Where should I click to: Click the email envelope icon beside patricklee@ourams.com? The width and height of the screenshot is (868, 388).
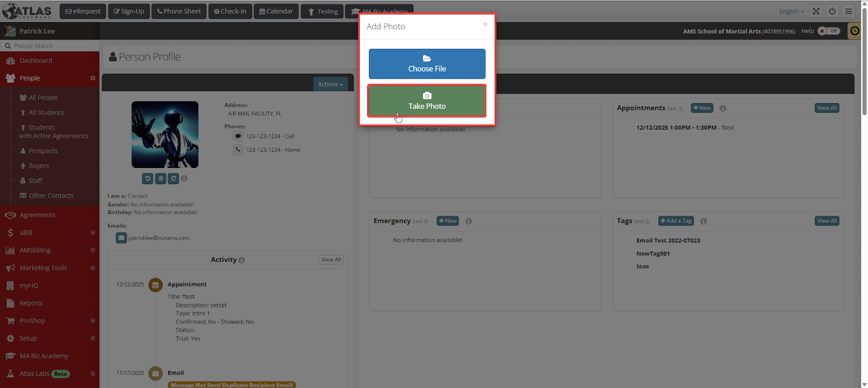pos(122,238)
